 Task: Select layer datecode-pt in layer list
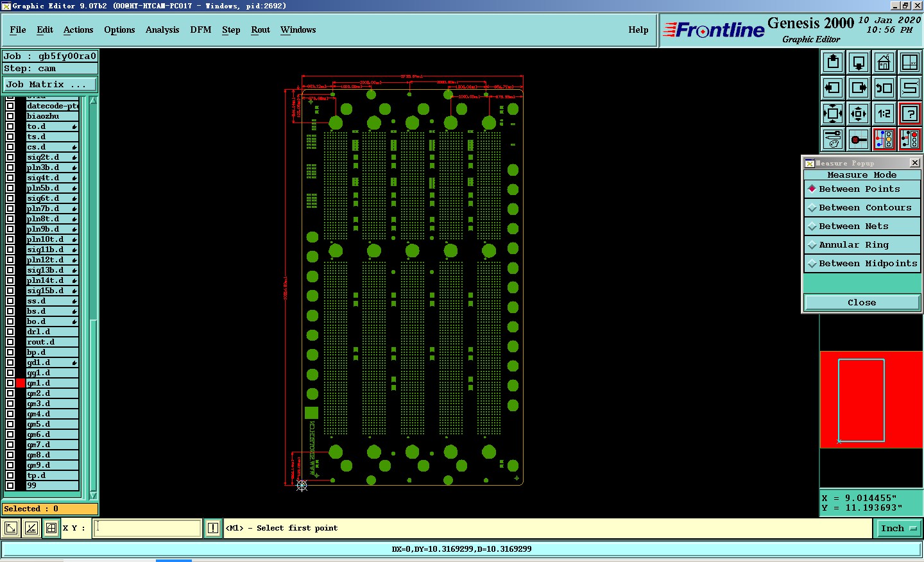[x=52, y=106]
